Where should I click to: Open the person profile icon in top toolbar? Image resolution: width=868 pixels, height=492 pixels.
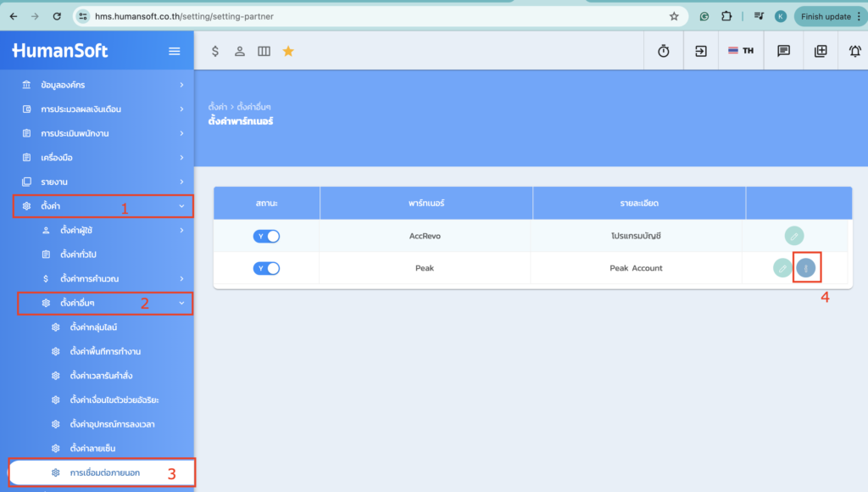240,51
